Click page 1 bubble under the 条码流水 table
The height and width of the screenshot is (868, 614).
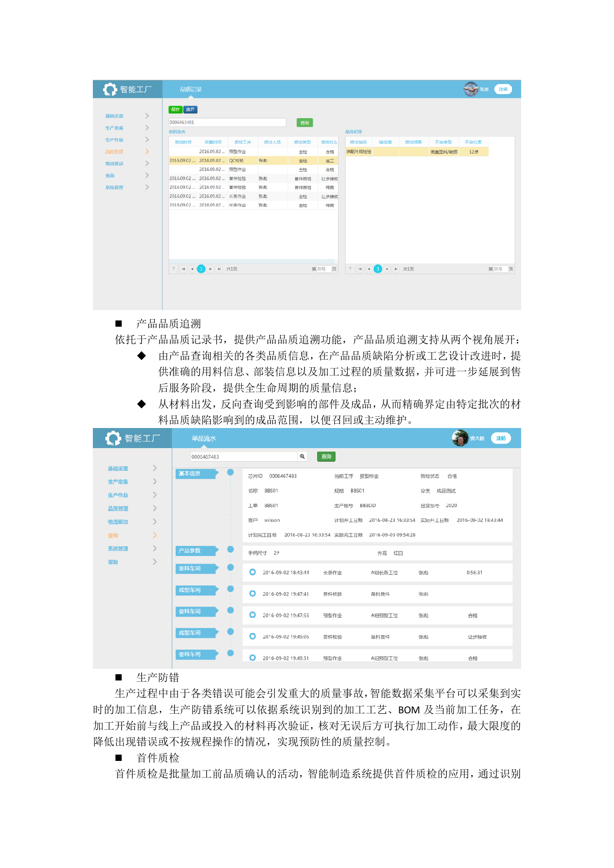(201, 269)
